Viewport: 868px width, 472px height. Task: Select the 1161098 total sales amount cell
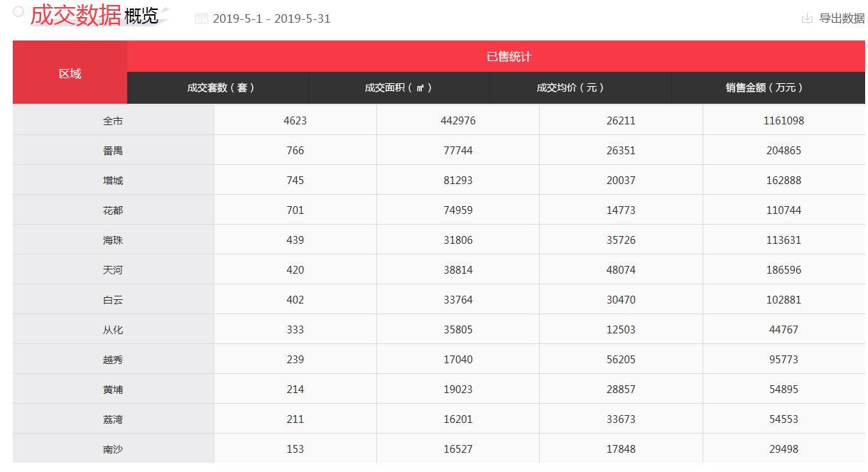coord(783,121)
